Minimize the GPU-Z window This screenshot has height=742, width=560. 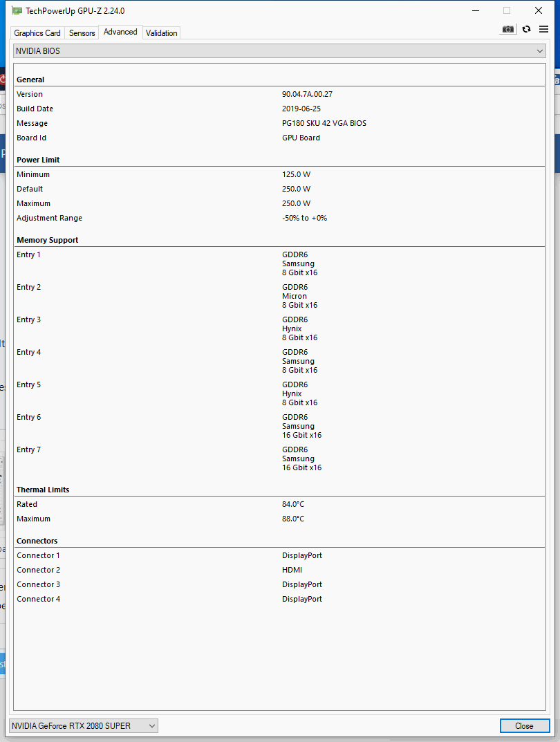(476, 10)
